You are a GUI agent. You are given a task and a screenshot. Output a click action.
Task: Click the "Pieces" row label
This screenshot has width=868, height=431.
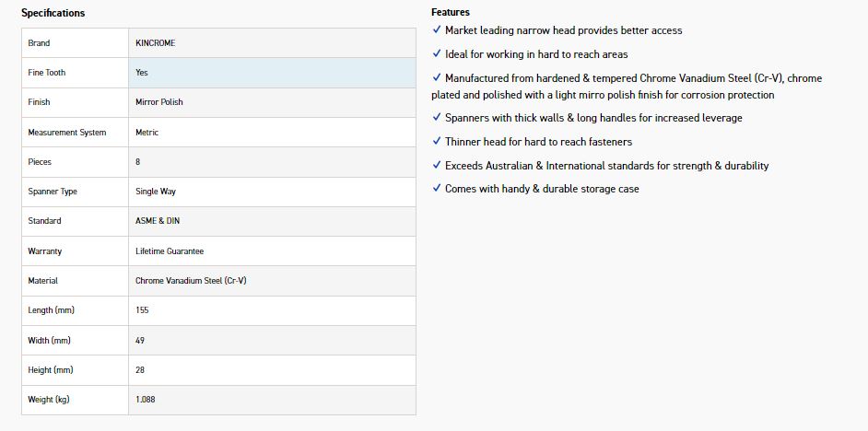tap(40, 162)
